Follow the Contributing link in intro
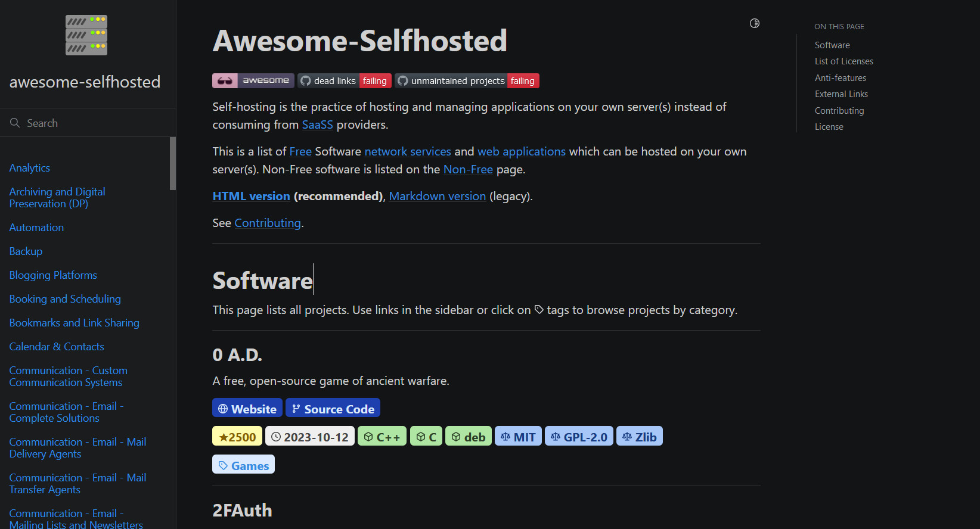 tap(268, 223)
